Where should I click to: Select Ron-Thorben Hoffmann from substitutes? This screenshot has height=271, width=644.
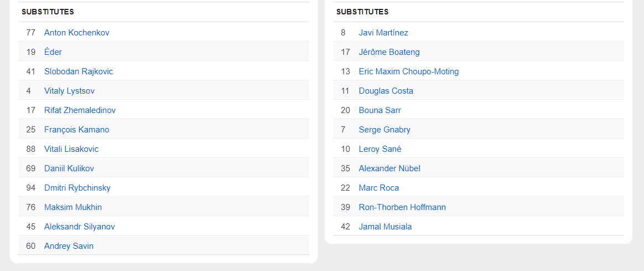[x=402, y=207]
